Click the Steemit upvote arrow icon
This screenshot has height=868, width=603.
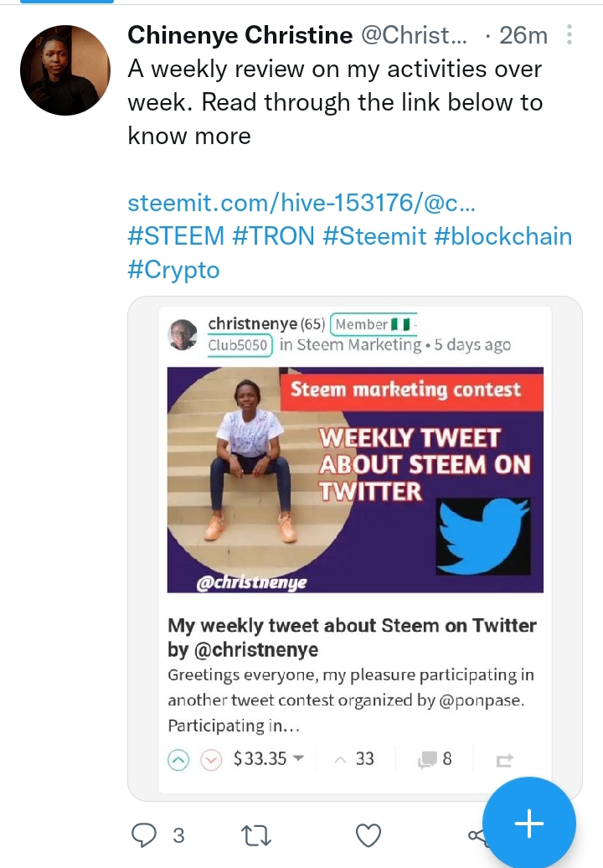click(178, 760)
